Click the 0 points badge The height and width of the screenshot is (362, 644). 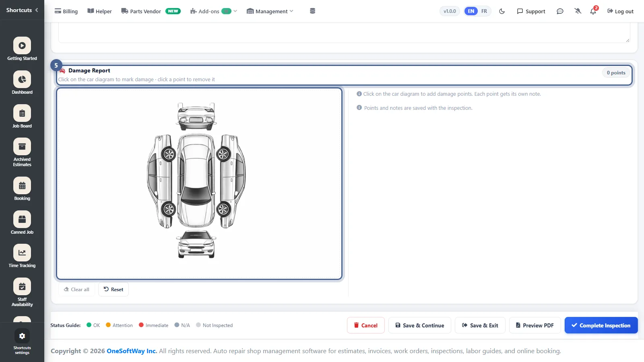[616, 73]
